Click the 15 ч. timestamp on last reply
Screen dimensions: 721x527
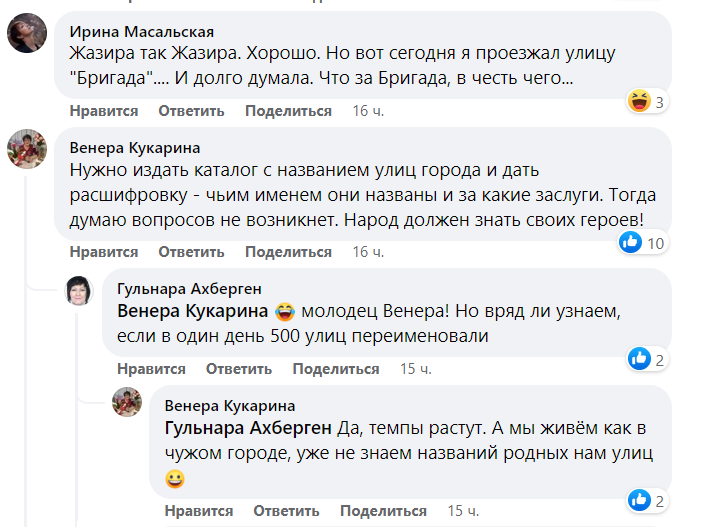click(x=463, y=511)
